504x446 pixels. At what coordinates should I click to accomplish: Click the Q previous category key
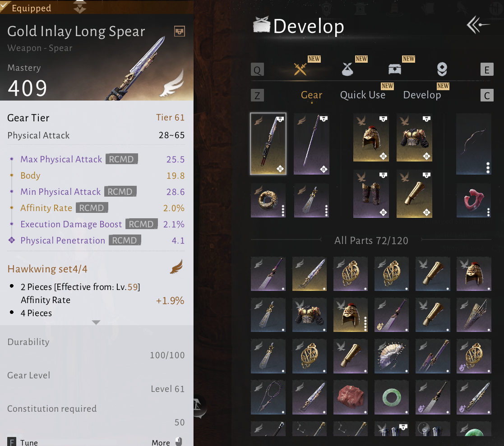tap(258, 69)
